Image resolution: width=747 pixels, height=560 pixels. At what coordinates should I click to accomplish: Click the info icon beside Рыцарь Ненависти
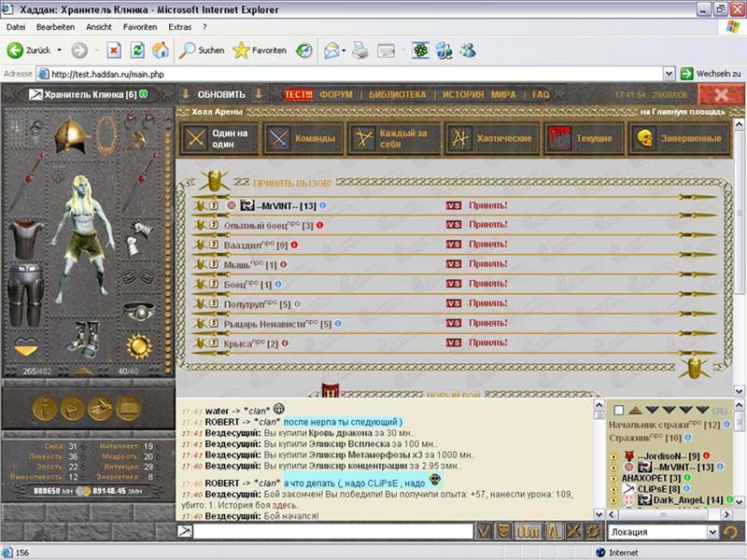[338, 324]
